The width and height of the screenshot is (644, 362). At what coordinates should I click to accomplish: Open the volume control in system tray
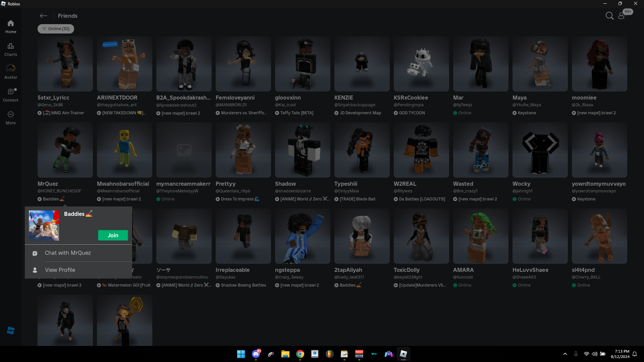click(x=594, y=354)
